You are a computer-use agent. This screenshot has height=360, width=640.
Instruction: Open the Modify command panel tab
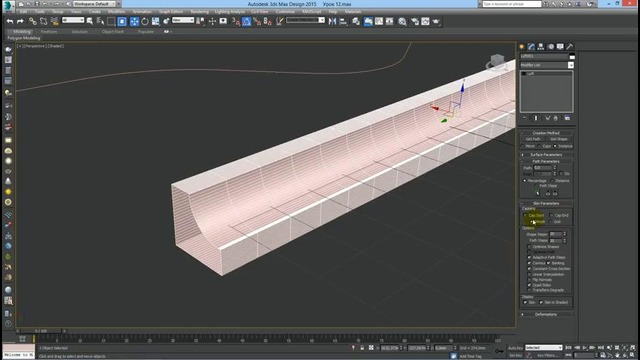pos(531,47)
